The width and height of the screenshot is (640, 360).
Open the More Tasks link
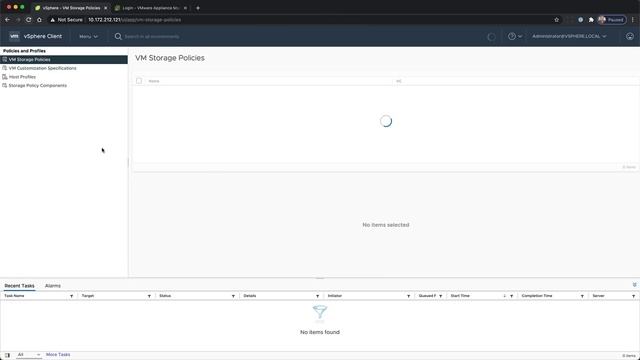[x=58, y=354]
